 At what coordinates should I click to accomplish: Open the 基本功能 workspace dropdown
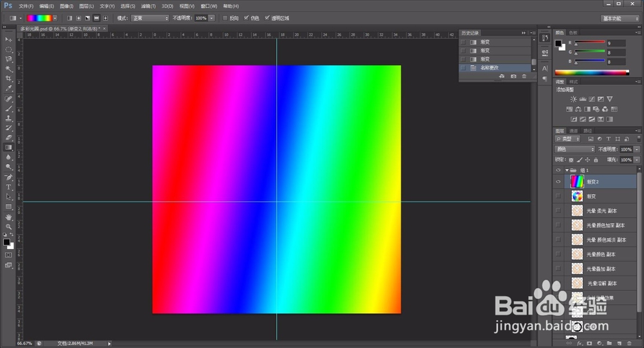620,19
